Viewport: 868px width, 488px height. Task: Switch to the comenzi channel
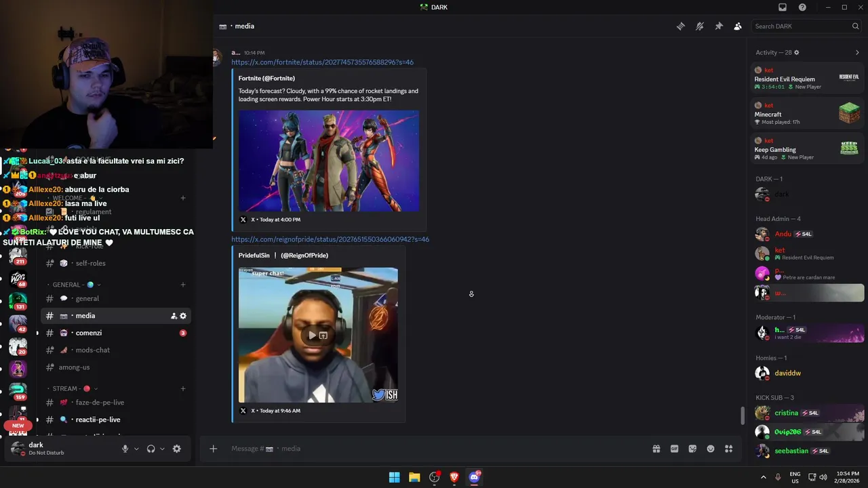coord(115,333)
